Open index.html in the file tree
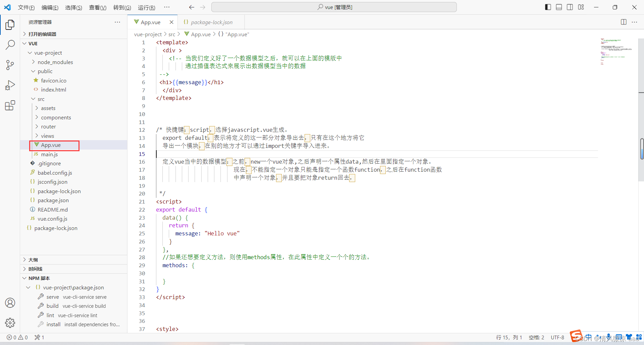 coord(74,90)
